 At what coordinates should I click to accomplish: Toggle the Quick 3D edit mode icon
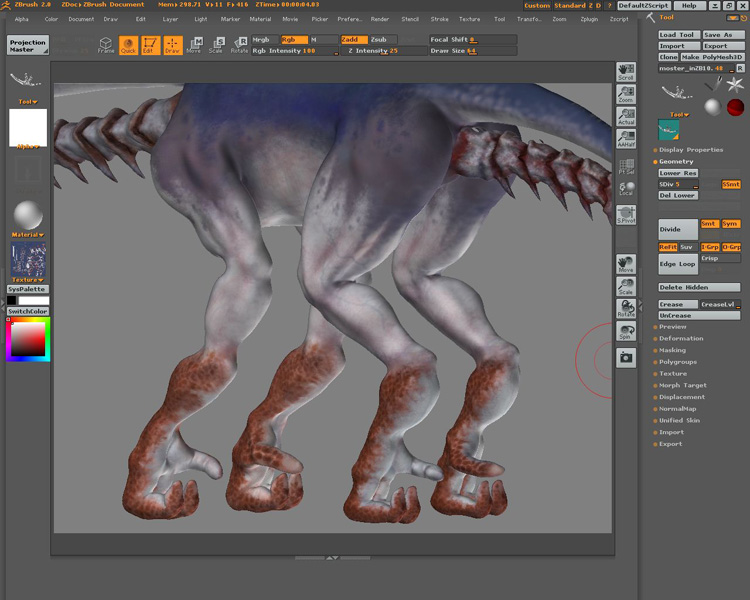(128, 45)
